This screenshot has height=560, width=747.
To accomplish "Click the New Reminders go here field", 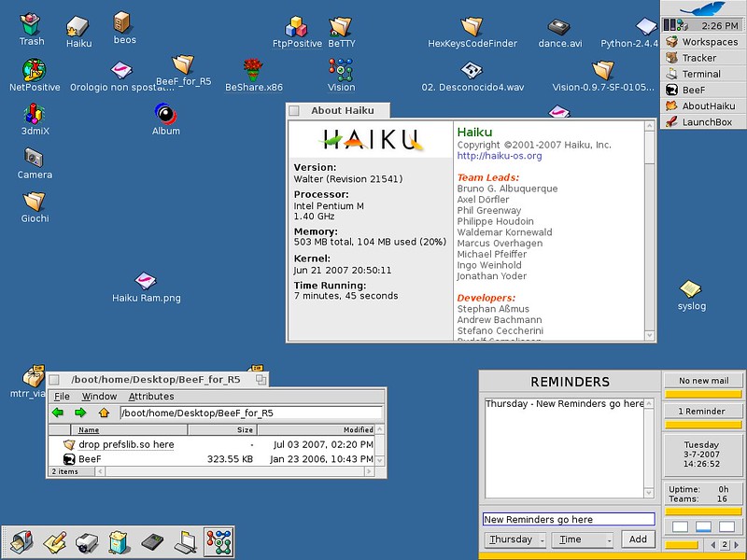I will [x=569, y=519].
